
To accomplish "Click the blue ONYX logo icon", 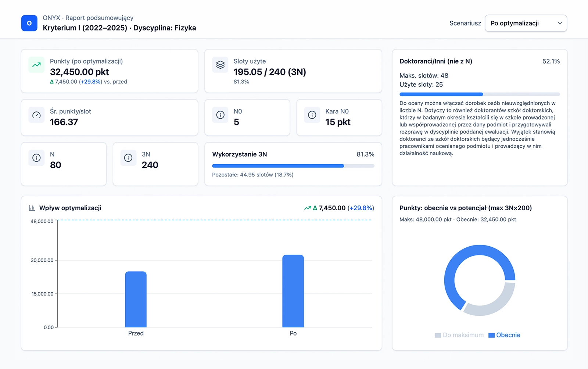I will pos(29,23).
